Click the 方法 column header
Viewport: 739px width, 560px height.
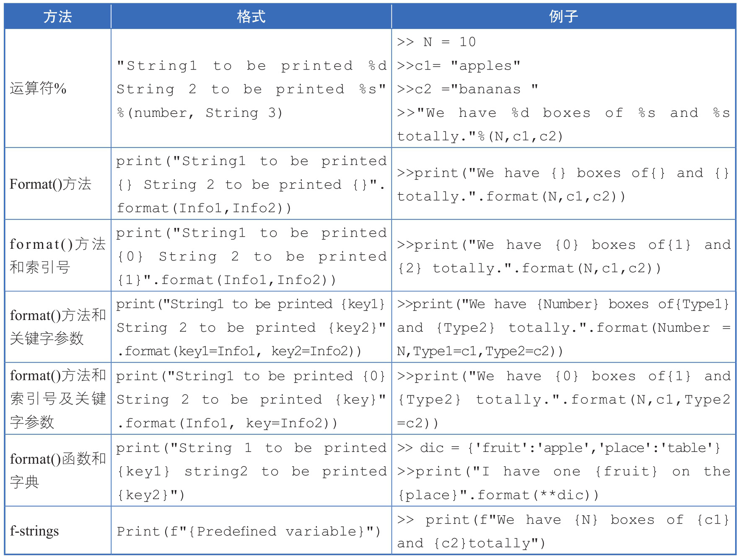(x=58, y=17)
